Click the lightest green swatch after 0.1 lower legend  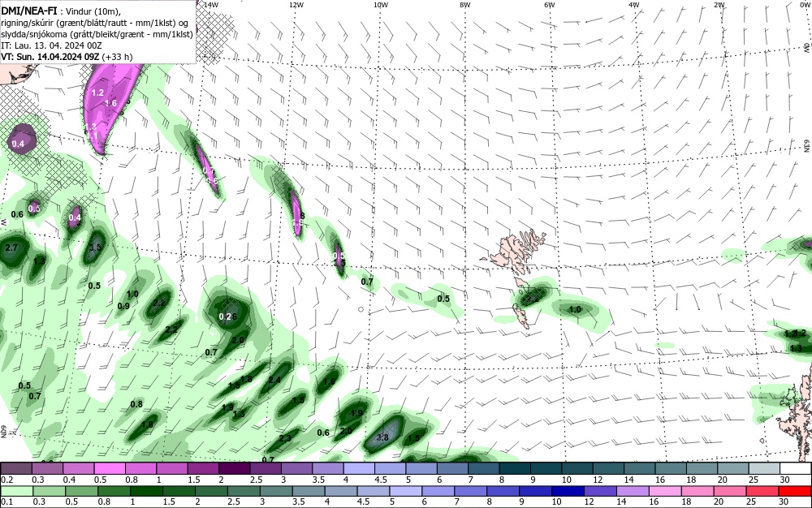(x=16, y=490)
